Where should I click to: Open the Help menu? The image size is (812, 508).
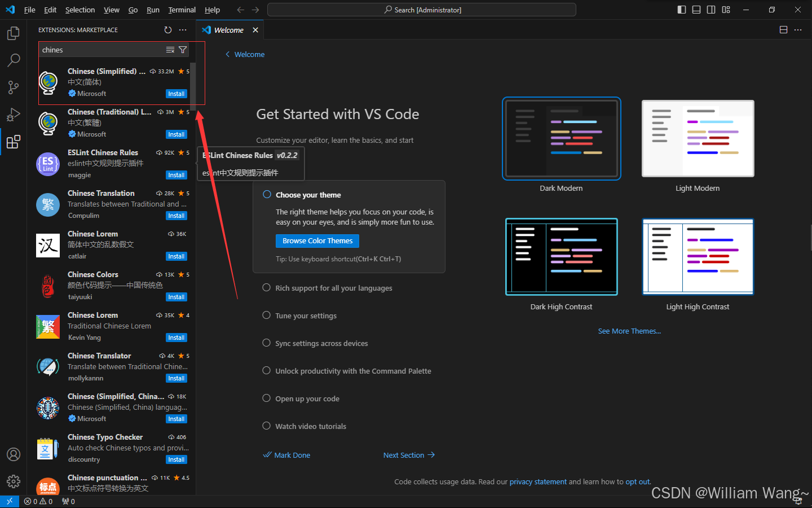pyautogui.click(x=212, y=10)
